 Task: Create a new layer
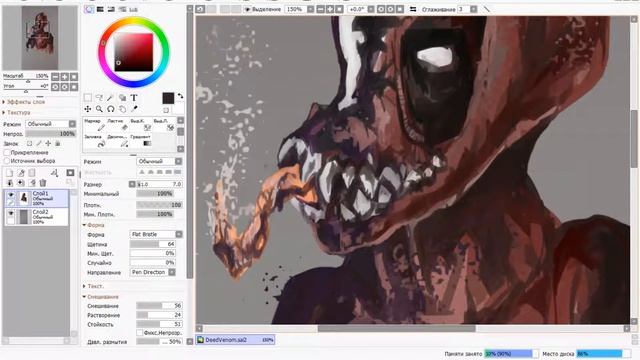click(9, 173)
